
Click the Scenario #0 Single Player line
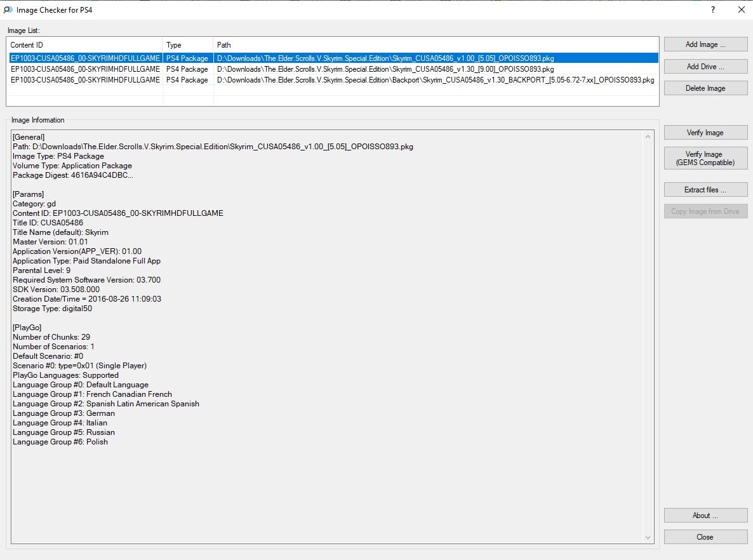(x=80, y=366)
